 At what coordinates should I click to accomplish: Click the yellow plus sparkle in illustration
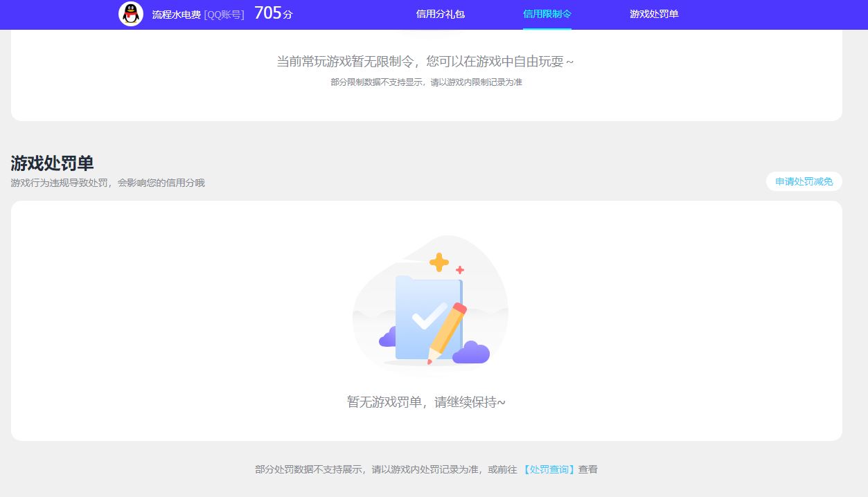pyautogui.click(x=439, y=262)
